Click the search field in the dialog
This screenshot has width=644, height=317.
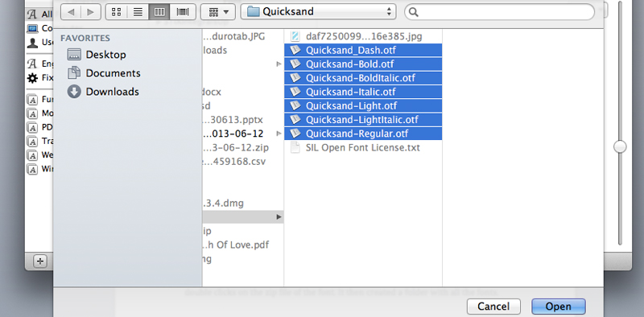tap(499, 12)
